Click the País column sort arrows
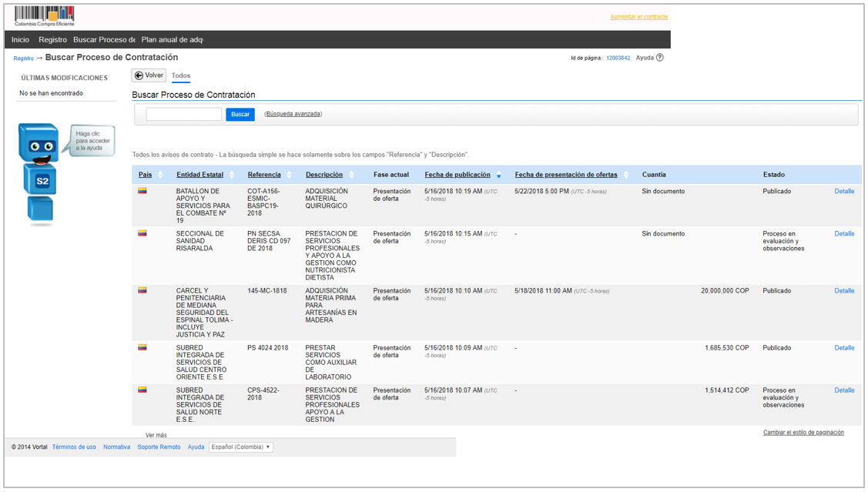 click(160, 176)
